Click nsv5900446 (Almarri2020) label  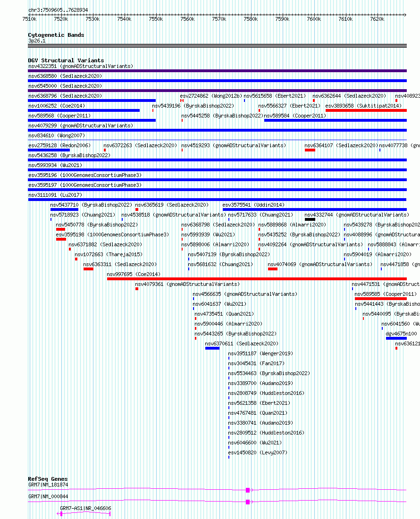[x=228, y=325]
